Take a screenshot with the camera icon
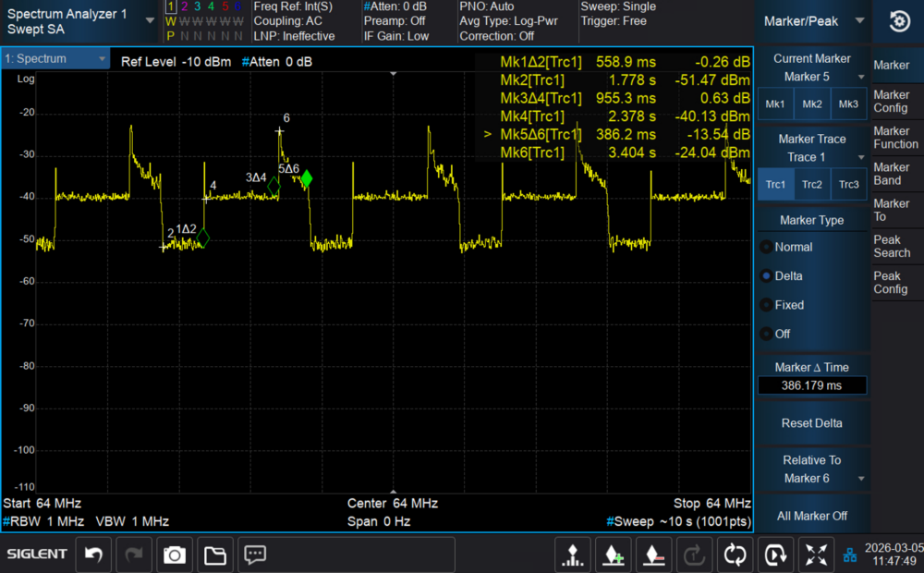 pyautogui.click(x=174, y=555)
